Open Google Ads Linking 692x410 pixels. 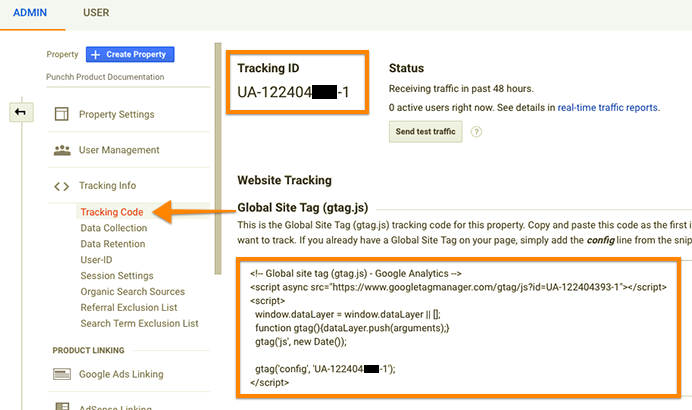tap(121, 374)
